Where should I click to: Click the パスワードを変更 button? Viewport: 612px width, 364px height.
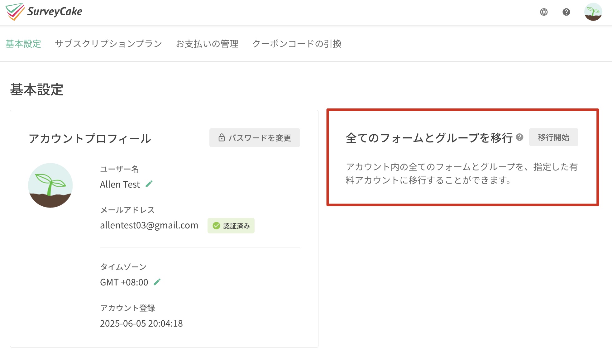pos(255,137)
